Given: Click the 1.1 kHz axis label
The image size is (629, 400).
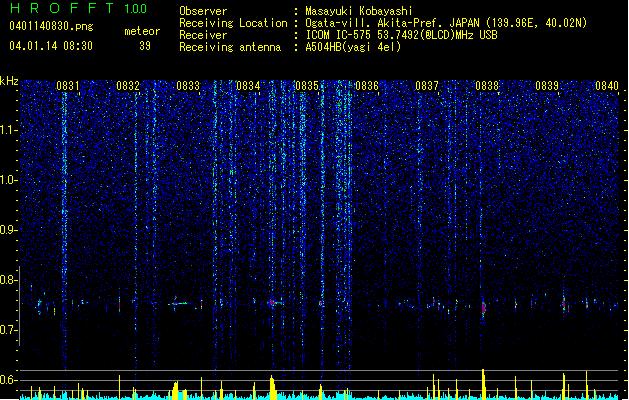Looking at the screenshot, I should tap(8, 130).
